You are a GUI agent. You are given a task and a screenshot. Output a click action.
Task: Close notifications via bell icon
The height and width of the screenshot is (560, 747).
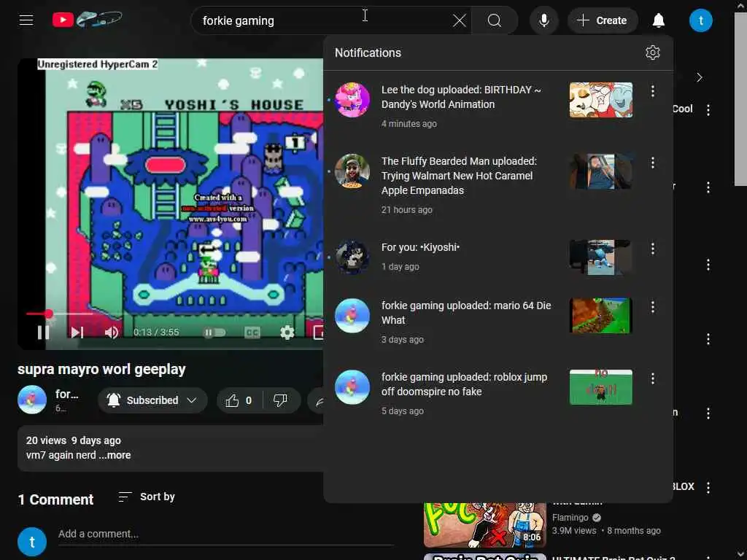[659, 20]
